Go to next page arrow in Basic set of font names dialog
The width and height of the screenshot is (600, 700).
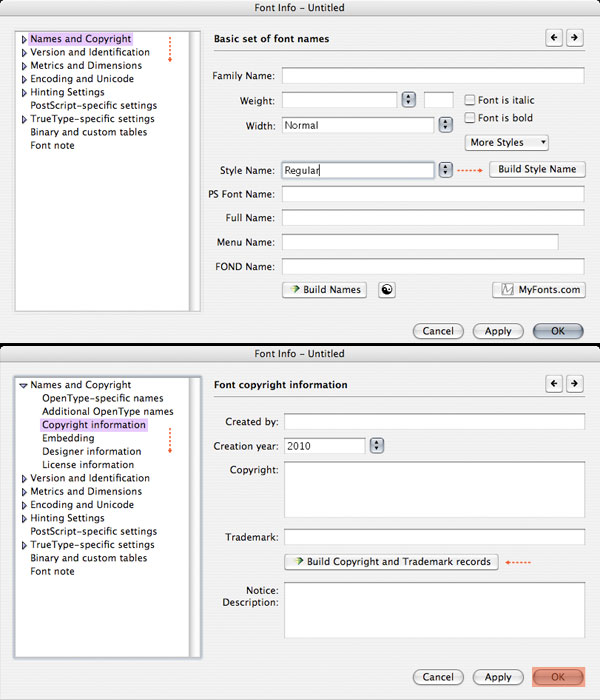point(575,38)
